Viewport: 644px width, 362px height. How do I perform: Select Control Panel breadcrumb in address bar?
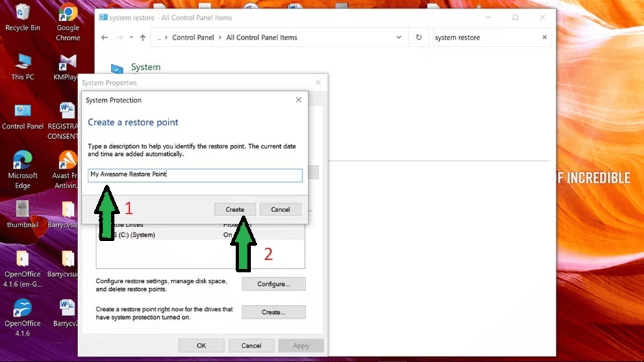(193, 38)
